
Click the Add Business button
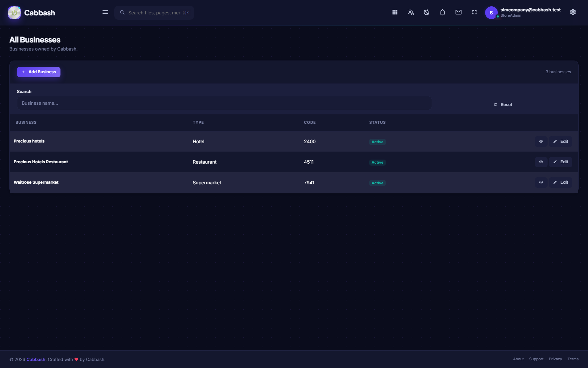pos(39,72)
